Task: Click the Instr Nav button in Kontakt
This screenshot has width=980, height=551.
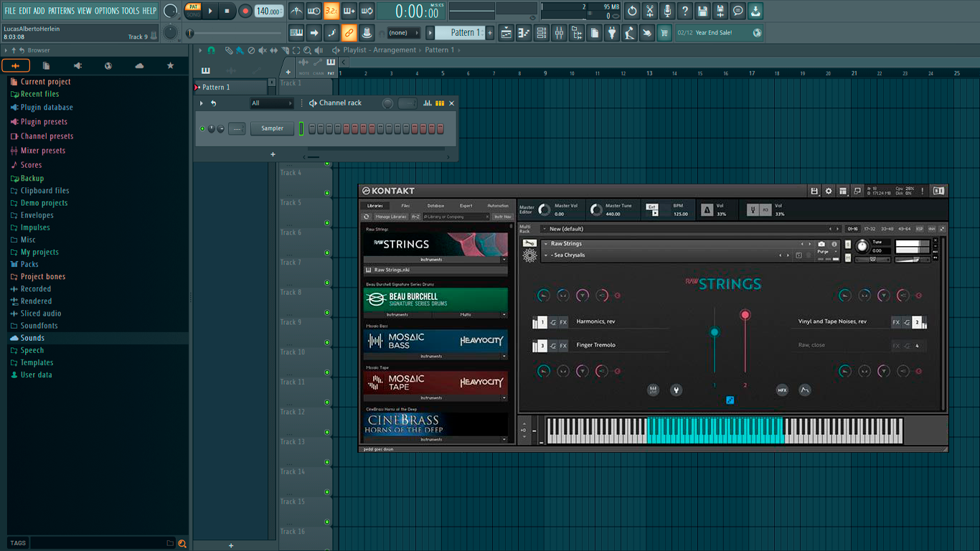Action: pyautogui.click(x=502, y=217)
